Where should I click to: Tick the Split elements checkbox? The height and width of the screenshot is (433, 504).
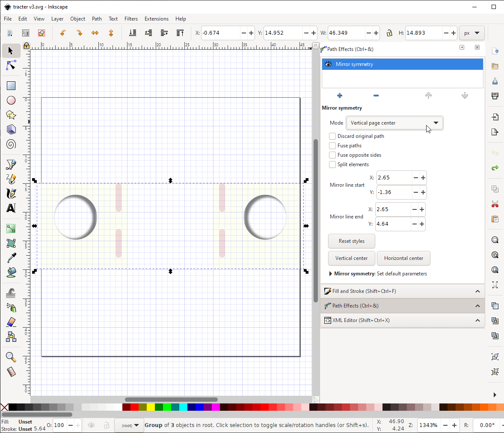pos(332,164)
